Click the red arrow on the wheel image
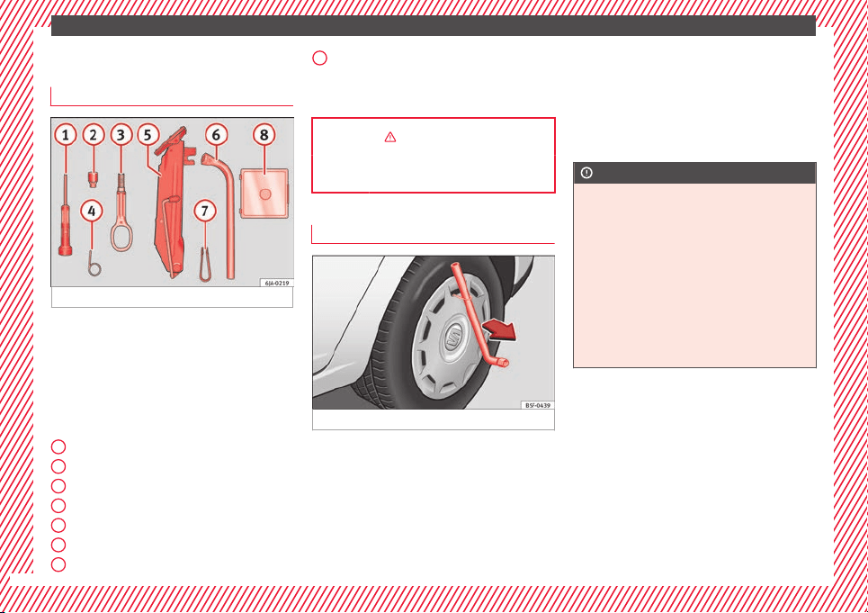 point(500,329)
